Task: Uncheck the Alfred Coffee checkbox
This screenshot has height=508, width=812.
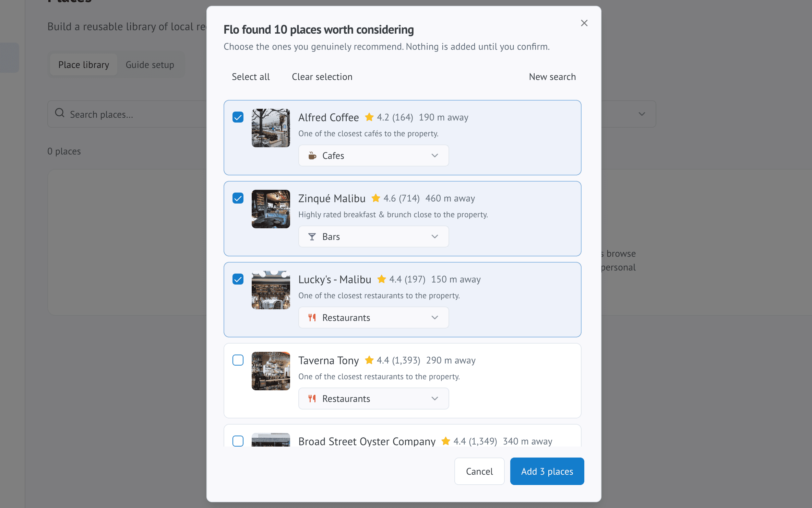Action: point(238,117)
